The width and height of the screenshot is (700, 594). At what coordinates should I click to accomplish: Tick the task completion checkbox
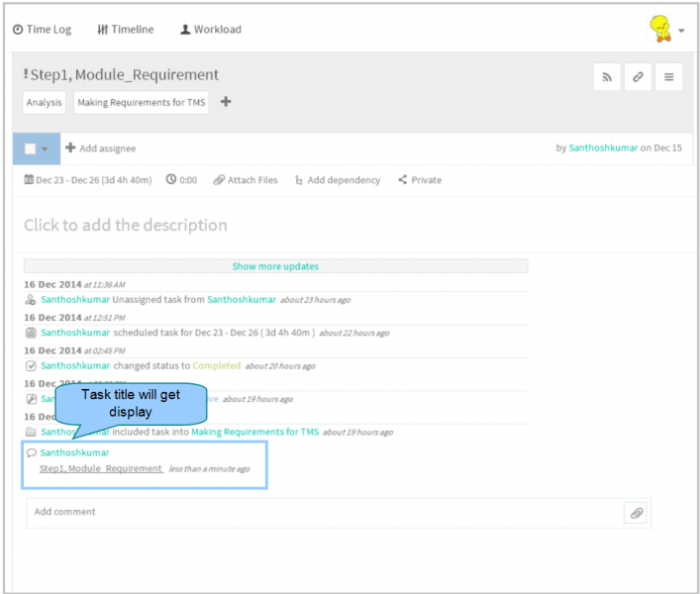click(30, 148)
